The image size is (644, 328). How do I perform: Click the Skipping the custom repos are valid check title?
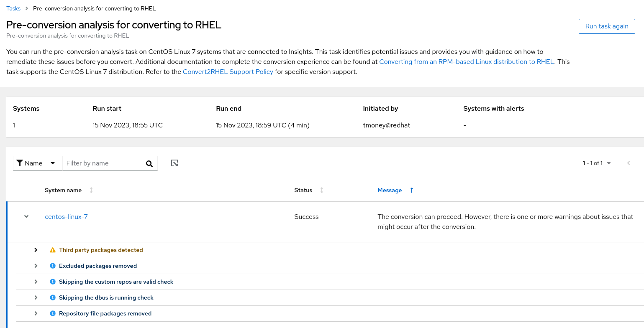pyautogui.click(x=116, y=282)
